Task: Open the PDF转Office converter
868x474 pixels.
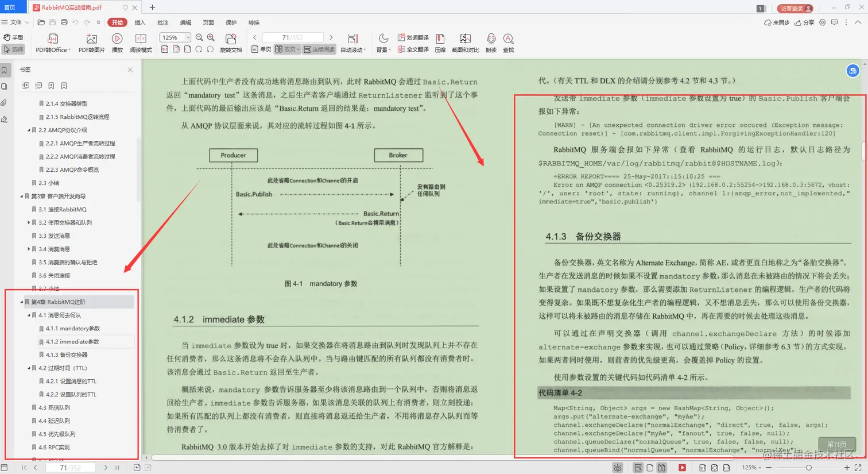Action: coord(53,43)
